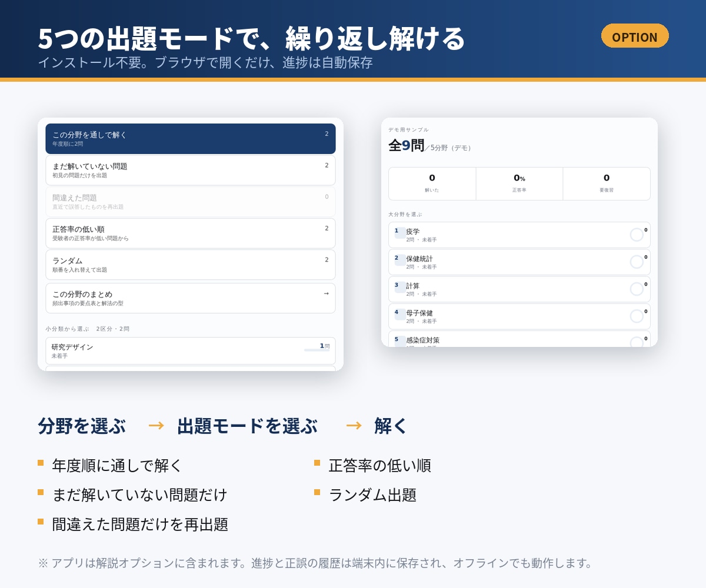Select 'ランダム' mode button
706x588 pixels.
click(191, 265)
